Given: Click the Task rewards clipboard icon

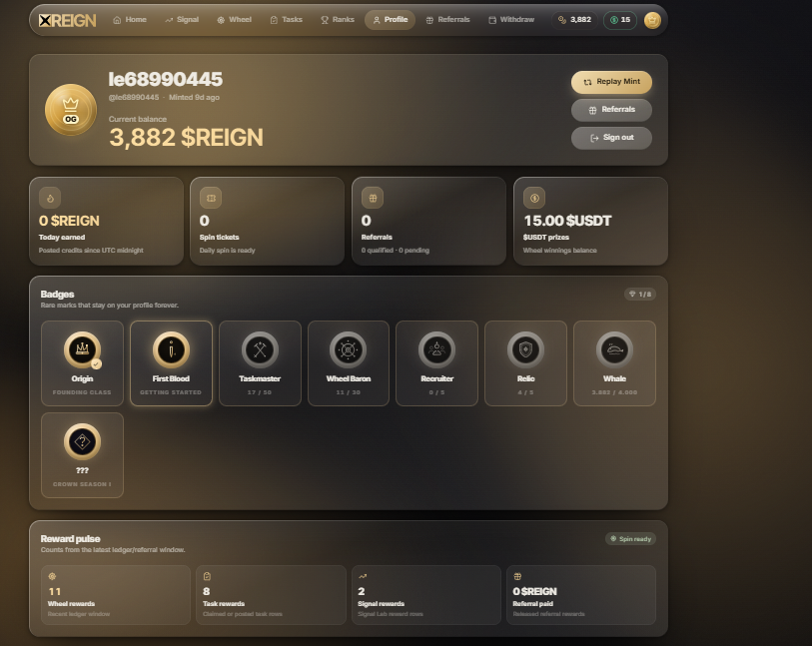Looking at the screenshot, I should pos(207,576).
